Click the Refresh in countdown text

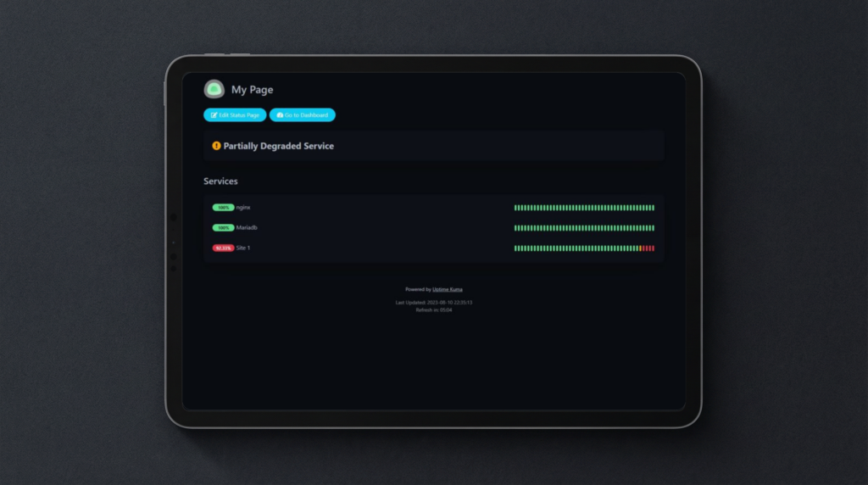pyautogui.click(x=434, y=310)
